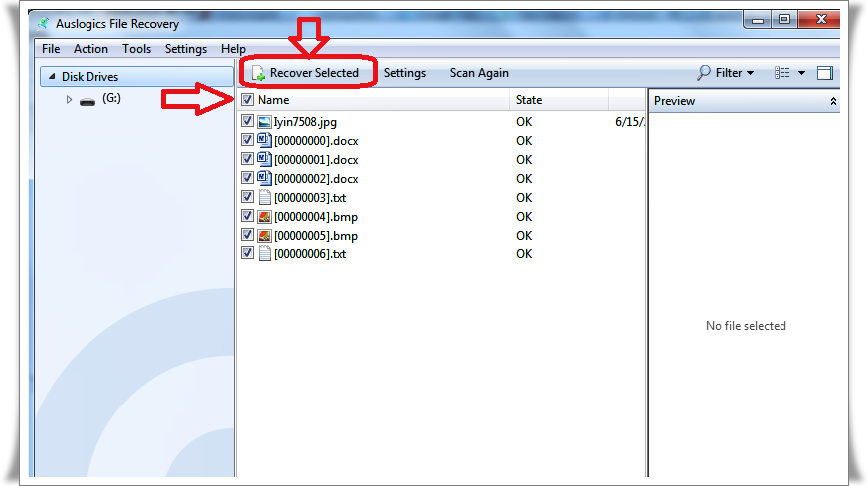The height and width of the screenshot is (486, 868).
Task: Open the Action menu
Action: 90,49
